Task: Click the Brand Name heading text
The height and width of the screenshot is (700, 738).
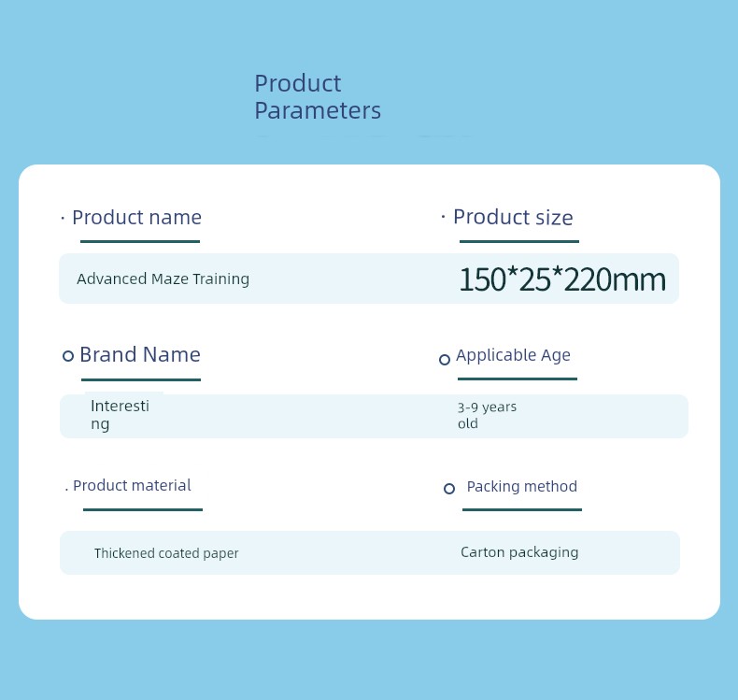Action: (x=140, y=354)
